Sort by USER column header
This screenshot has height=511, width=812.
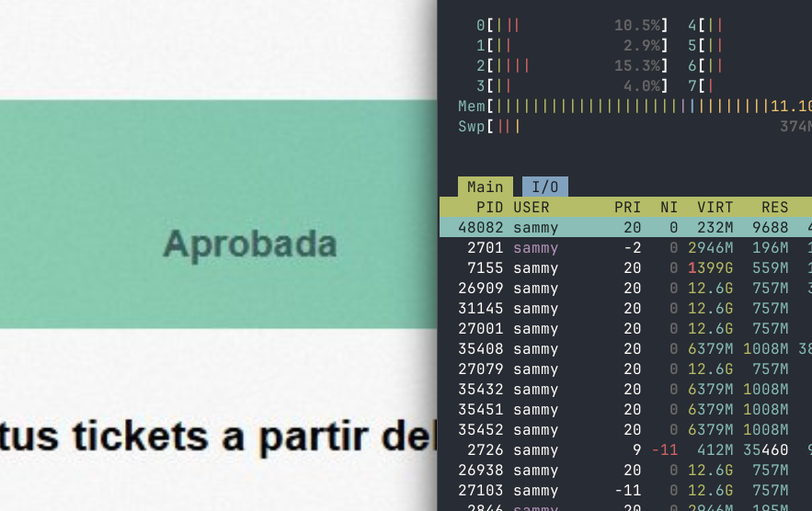point(532,207)
